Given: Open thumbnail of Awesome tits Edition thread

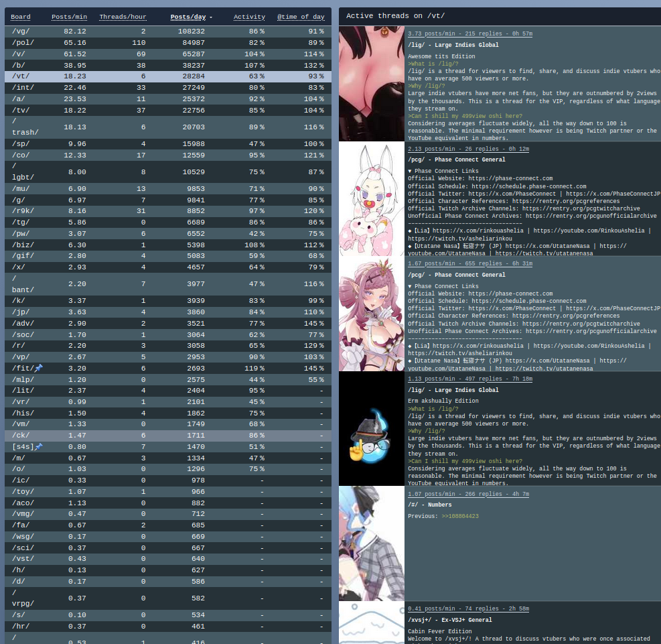Looking at the screenshot, I should click(372, 84).
